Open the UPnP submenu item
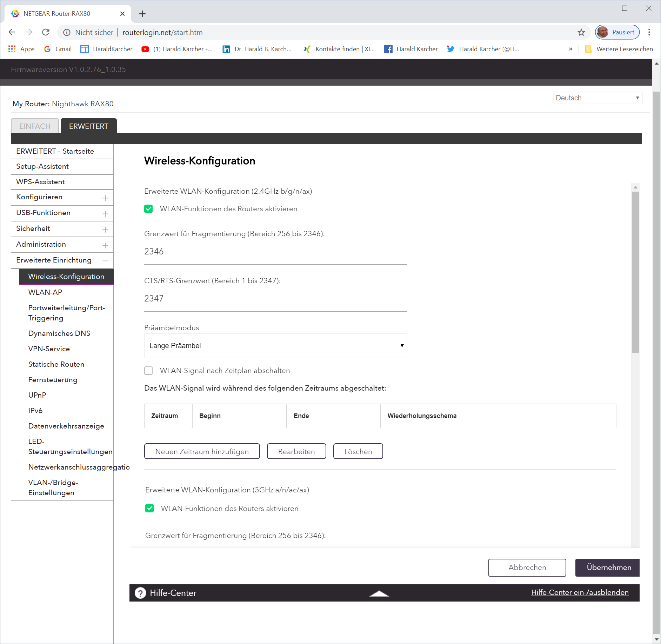 click(x=37, y=395)
